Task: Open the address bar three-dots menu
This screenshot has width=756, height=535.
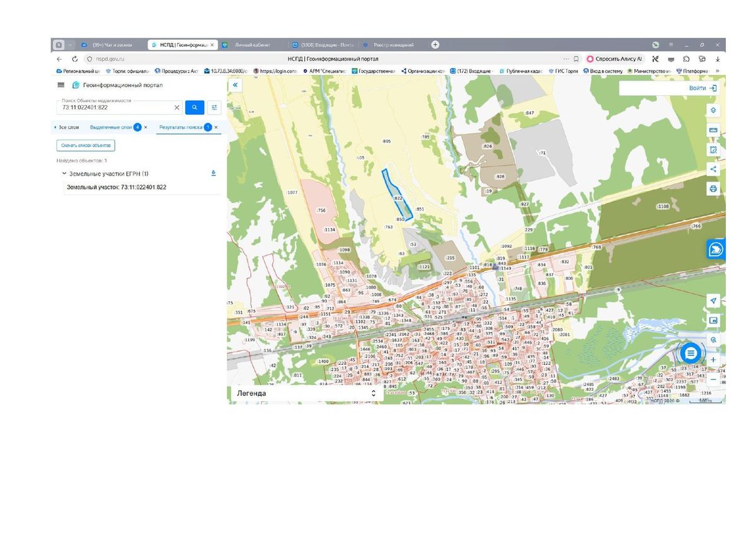Action: (x=566, y=59)
